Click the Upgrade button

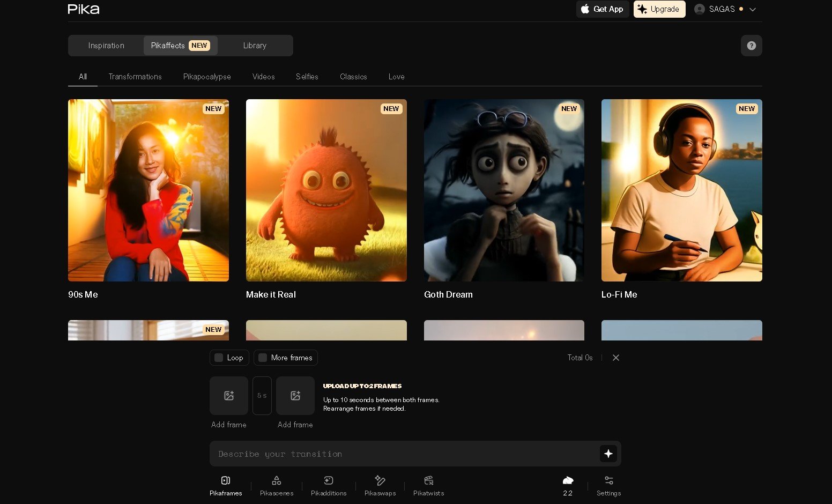coord(659,9)
